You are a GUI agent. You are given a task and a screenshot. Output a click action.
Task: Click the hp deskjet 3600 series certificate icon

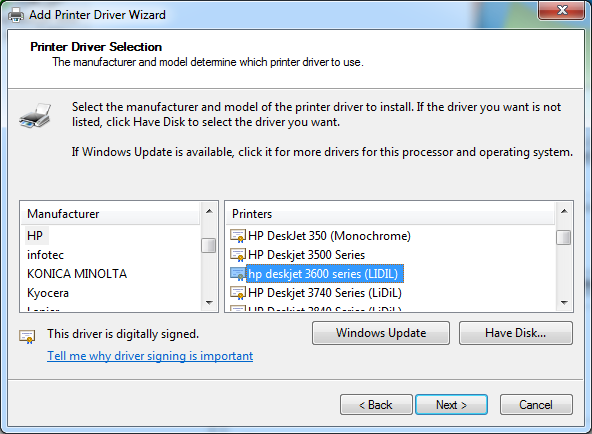(x=238, y=274)
